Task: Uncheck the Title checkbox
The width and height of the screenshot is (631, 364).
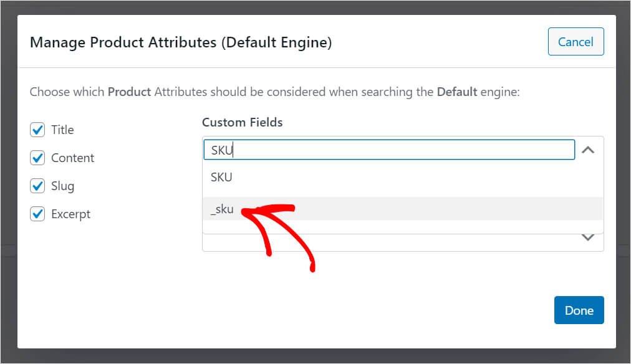Action: coord(37,130)
